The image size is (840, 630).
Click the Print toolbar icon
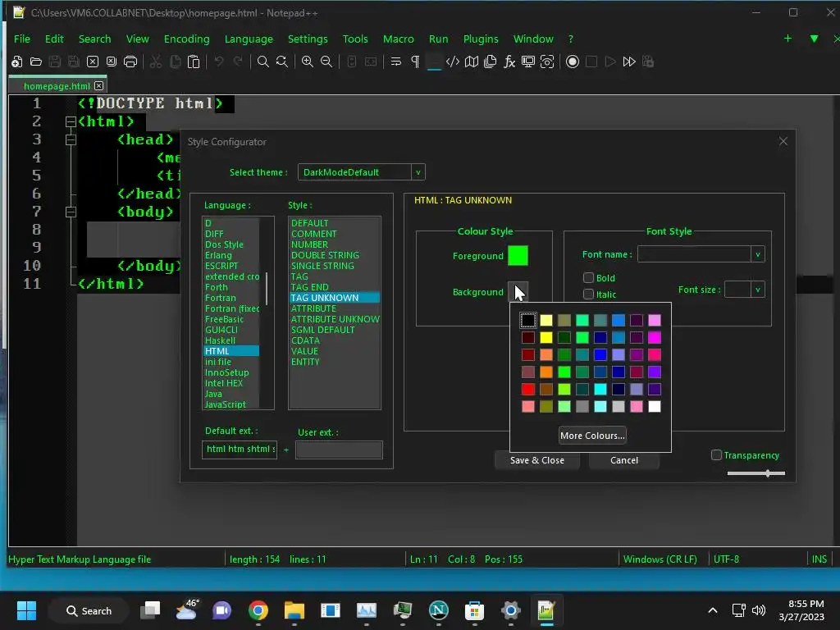130,62
